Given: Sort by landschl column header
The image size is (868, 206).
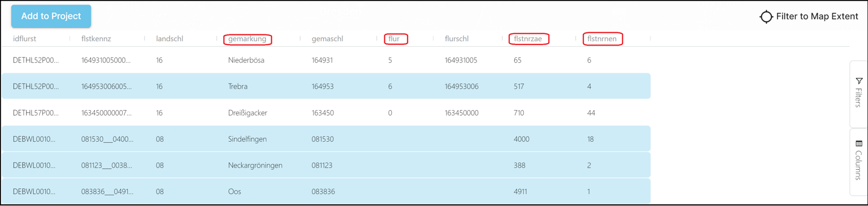Looking at the screenshot, I should pos(170,39).
